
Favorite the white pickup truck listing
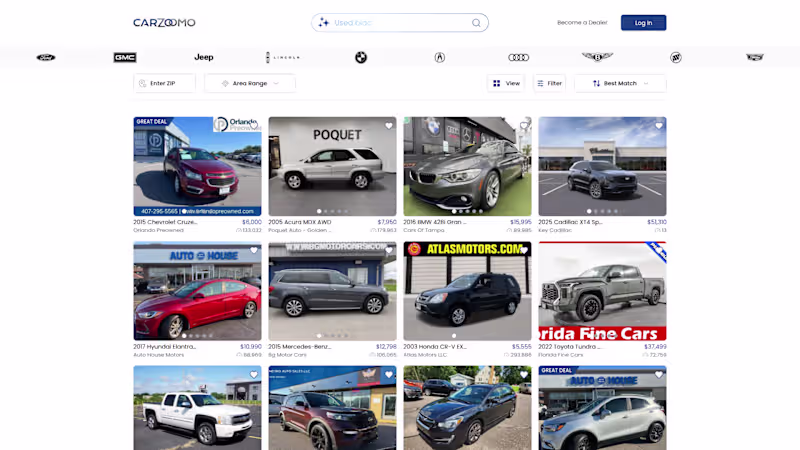(254, 374)
